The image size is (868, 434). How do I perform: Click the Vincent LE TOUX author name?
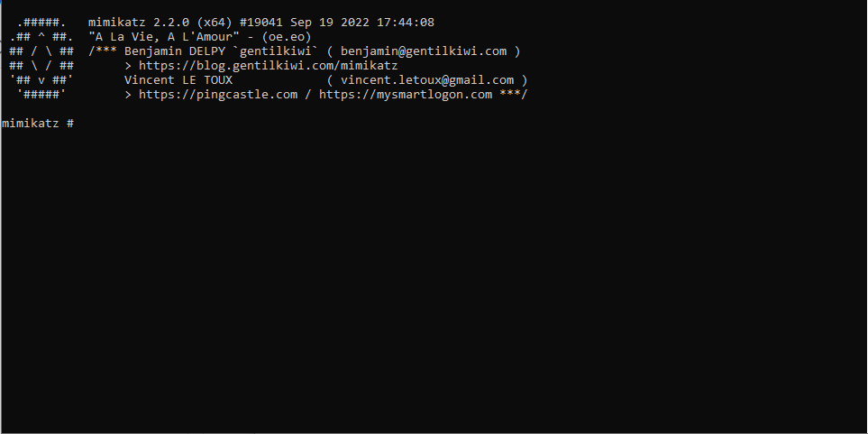pos(178,80)
